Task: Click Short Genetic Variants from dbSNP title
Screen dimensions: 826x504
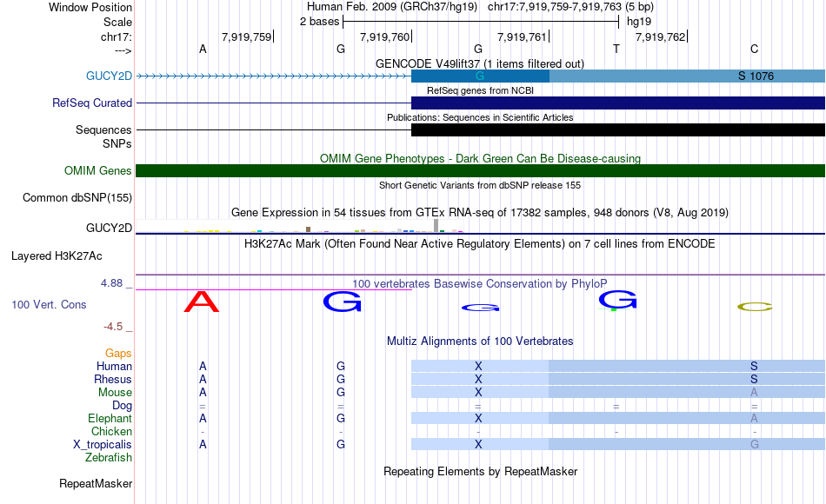Action: [x=480, y=185]
